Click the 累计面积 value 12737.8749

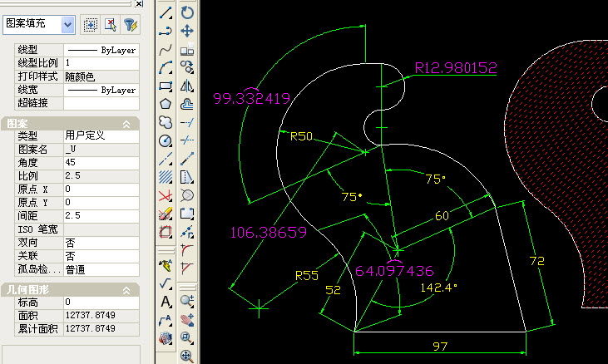[101, 329]
